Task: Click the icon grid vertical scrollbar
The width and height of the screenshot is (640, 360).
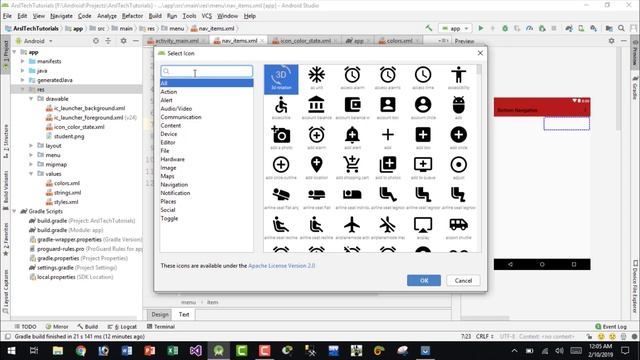Action: (479, 158)
